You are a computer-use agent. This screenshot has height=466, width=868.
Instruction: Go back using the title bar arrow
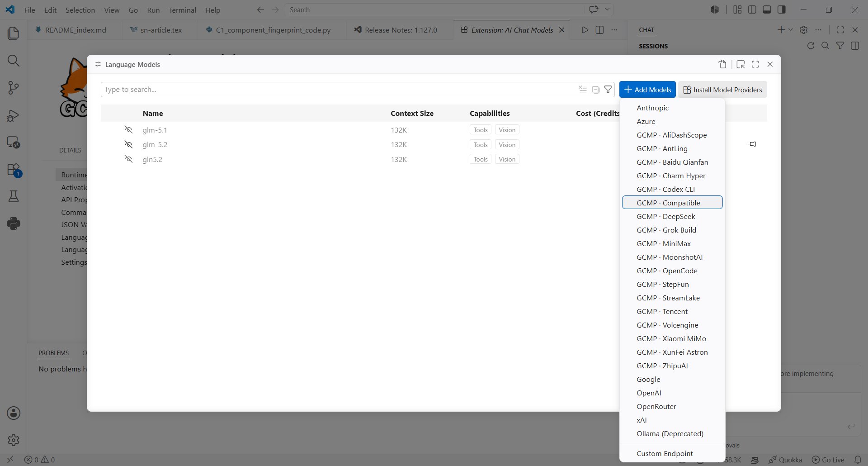pos(260,10)
